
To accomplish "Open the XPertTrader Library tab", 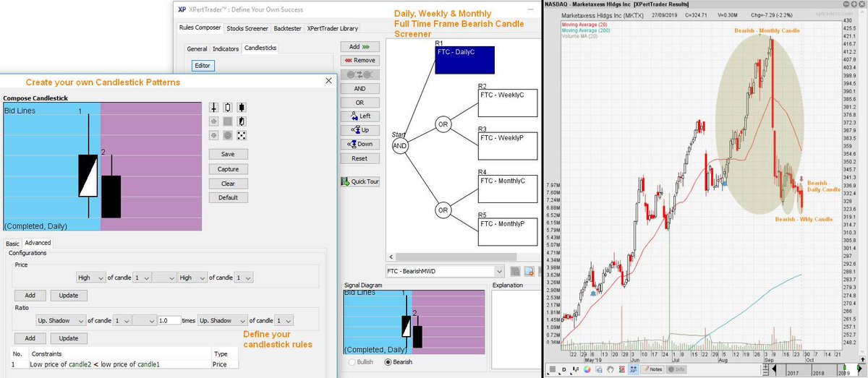I will [x=332, y=28].
